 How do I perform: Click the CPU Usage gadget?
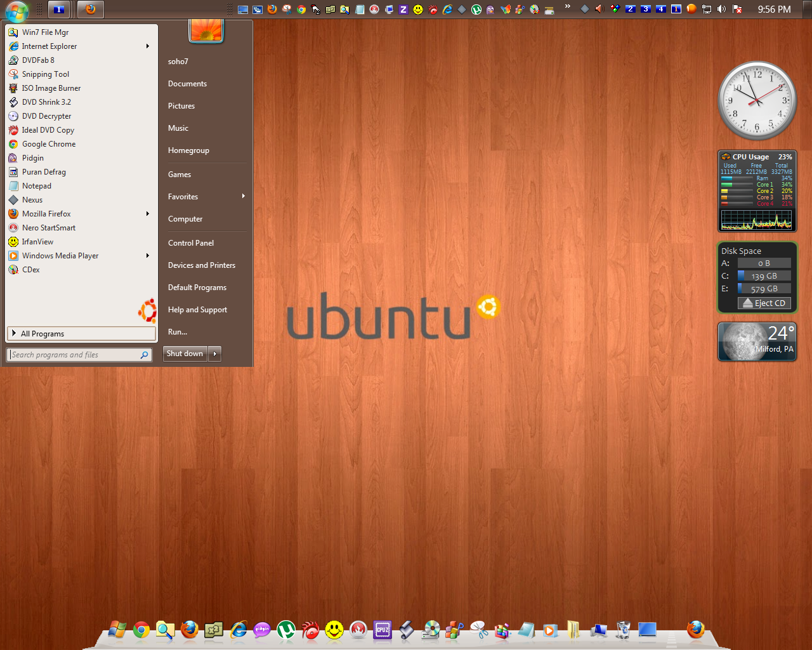tap(757, 191)
